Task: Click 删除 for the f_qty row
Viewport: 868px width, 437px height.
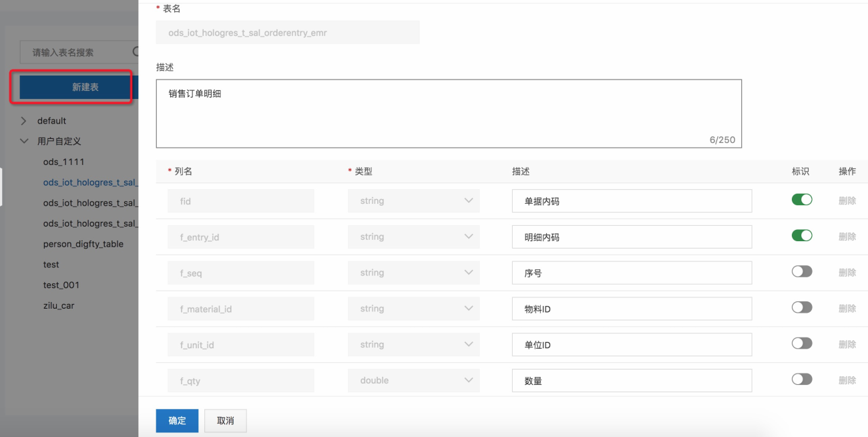Action: (x=847, y=381)
